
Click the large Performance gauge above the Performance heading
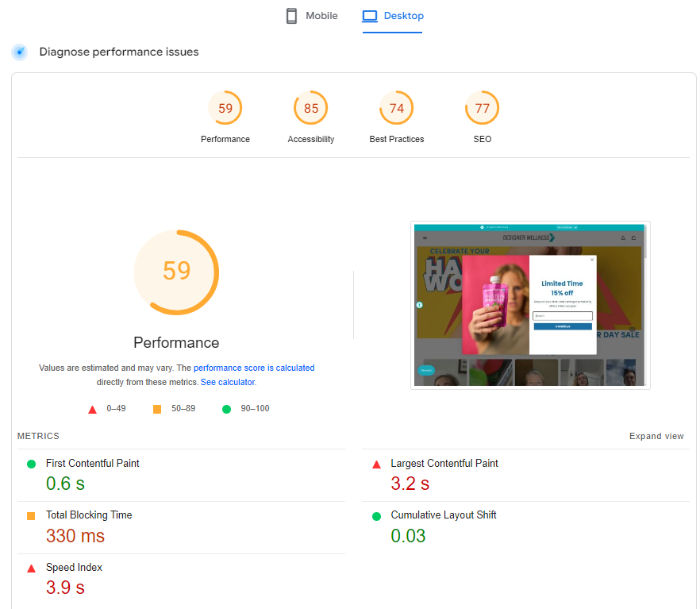176,272
